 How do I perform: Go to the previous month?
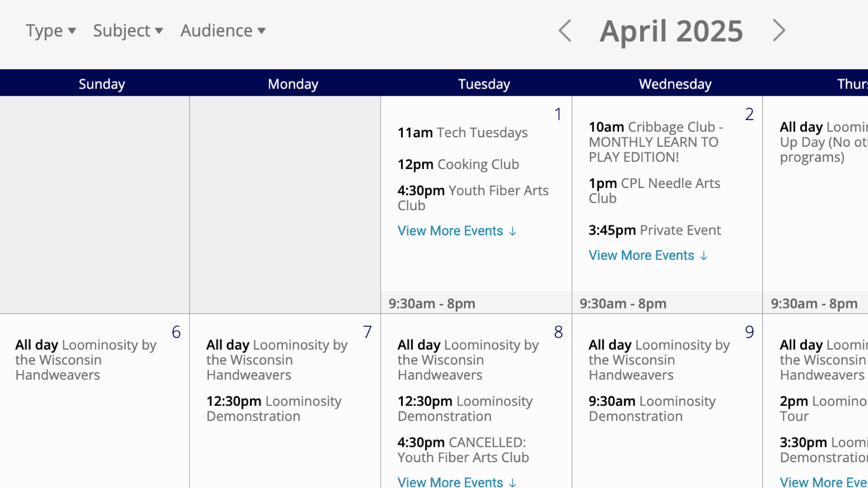[565, 30]
